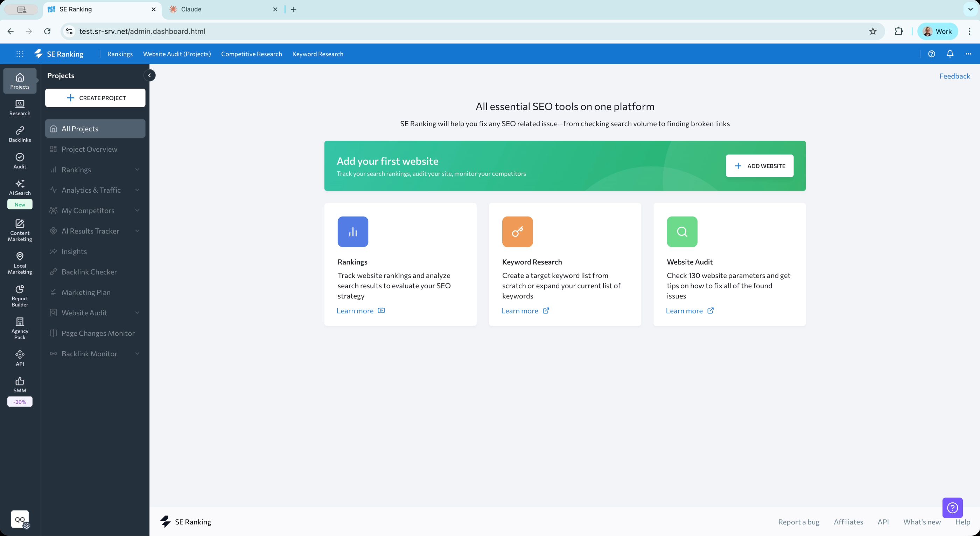Open the apps grid icon beside the logo
980x536 pixels.
click(x=19, y=54)
